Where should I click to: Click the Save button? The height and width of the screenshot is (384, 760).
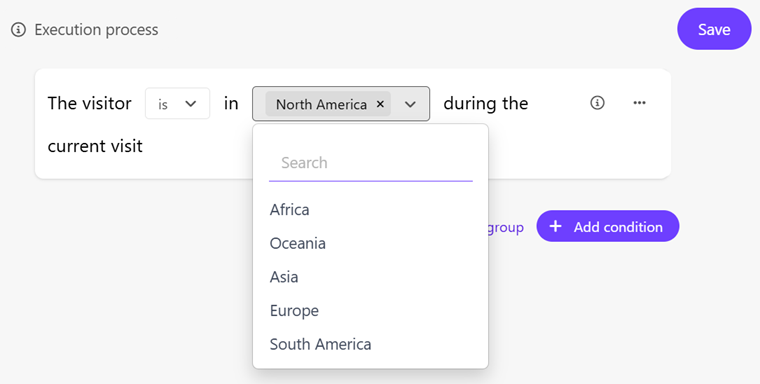[x=714, y=29]
